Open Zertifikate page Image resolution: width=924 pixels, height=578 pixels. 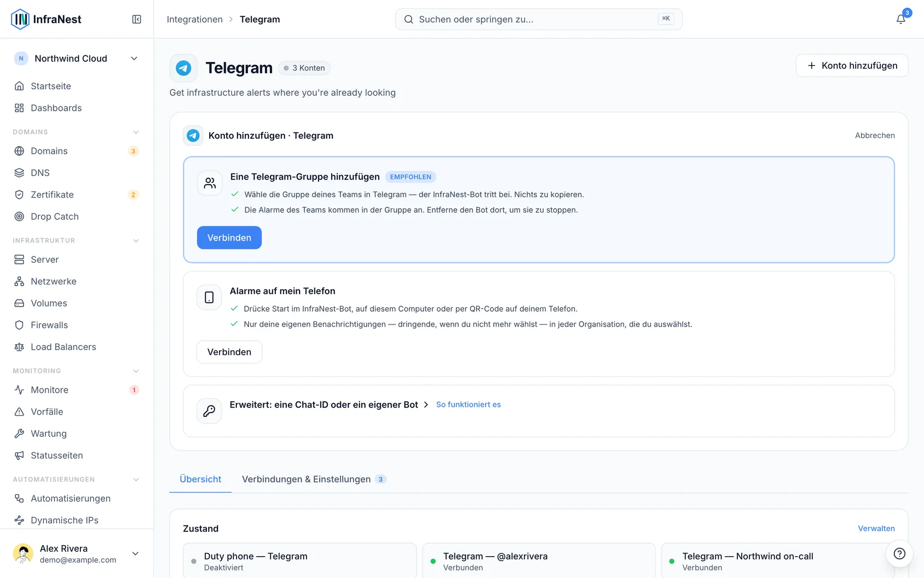point(77,194)
